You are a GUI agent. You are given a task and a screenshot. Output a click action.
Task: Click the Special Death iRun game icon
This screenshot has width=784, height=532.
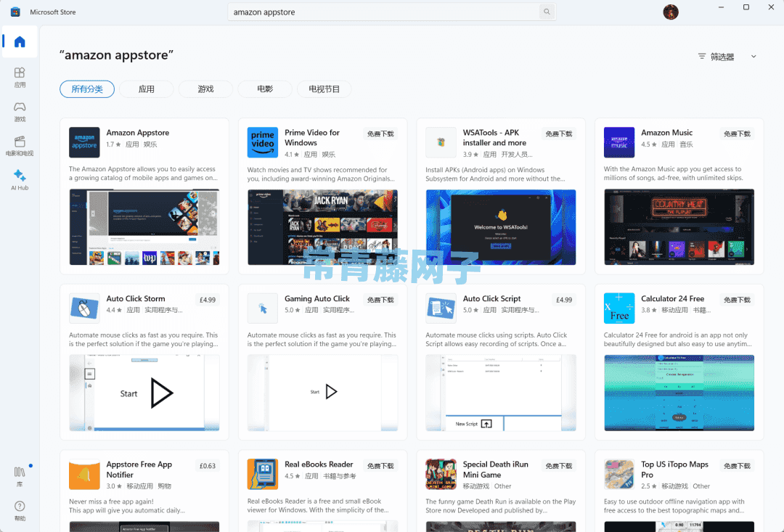pos(441,474)
